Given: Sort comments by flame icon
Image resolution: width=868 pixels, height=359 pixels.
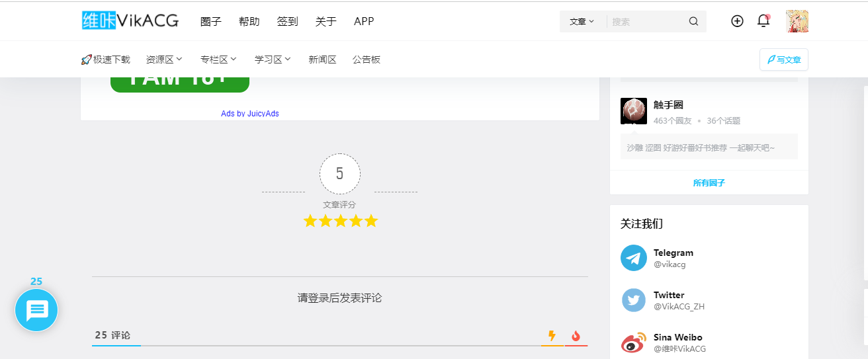Looking at the screenshot, I should (x=576, y=336).
